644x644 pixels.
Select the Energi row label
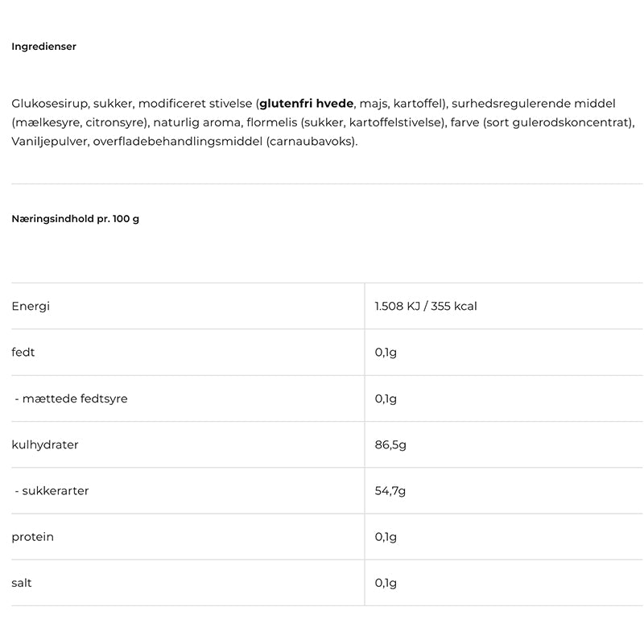(31, 307)
